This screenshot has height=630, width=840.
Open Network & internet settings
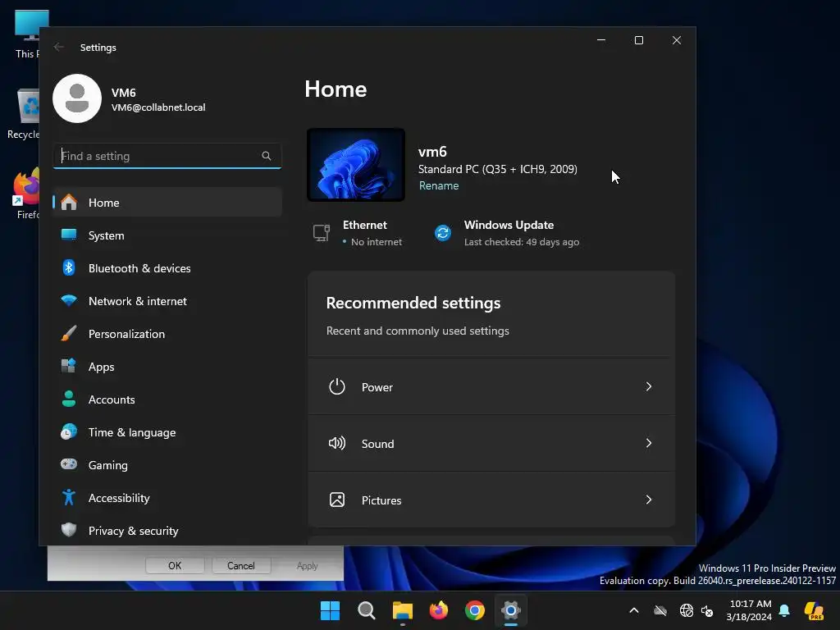(x=167, y=300)
